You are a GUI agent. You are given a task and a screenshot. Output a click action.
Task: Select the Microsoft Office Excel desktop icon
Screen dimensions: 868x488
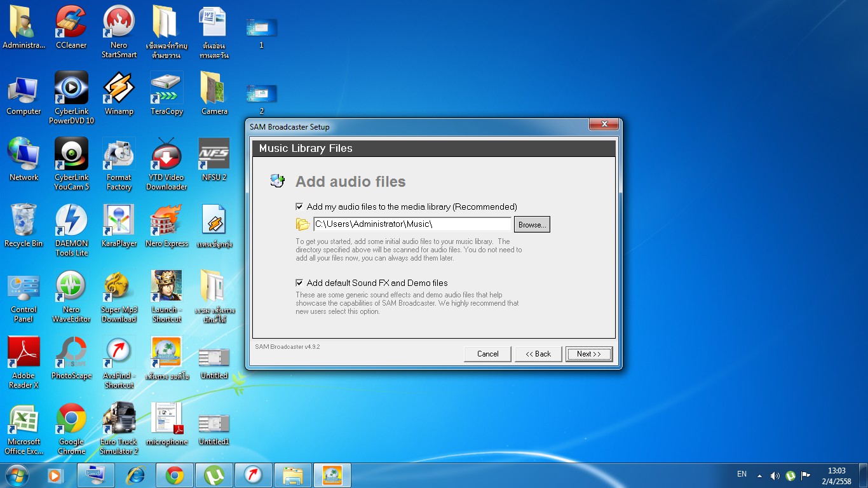(24, 429)
